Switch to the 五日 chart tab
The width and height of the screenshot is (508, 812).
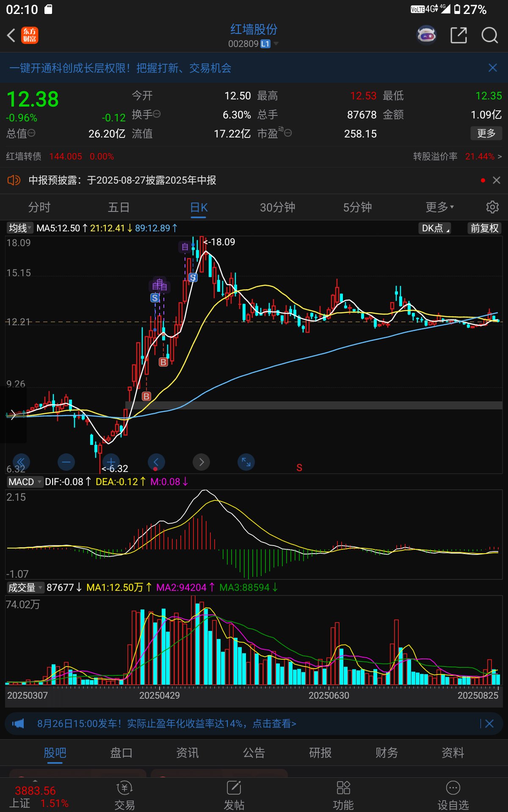tap(119, 207)
